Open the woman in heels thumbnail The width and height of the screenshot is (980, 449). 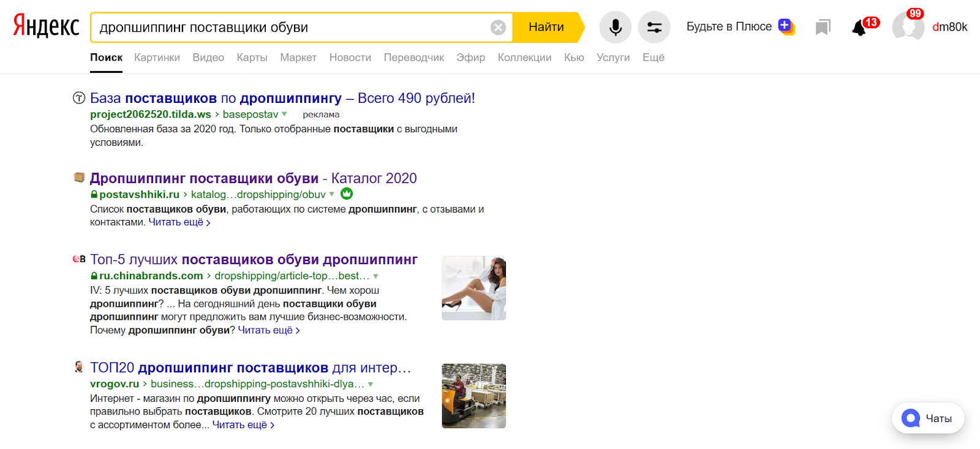coord(474,288)
